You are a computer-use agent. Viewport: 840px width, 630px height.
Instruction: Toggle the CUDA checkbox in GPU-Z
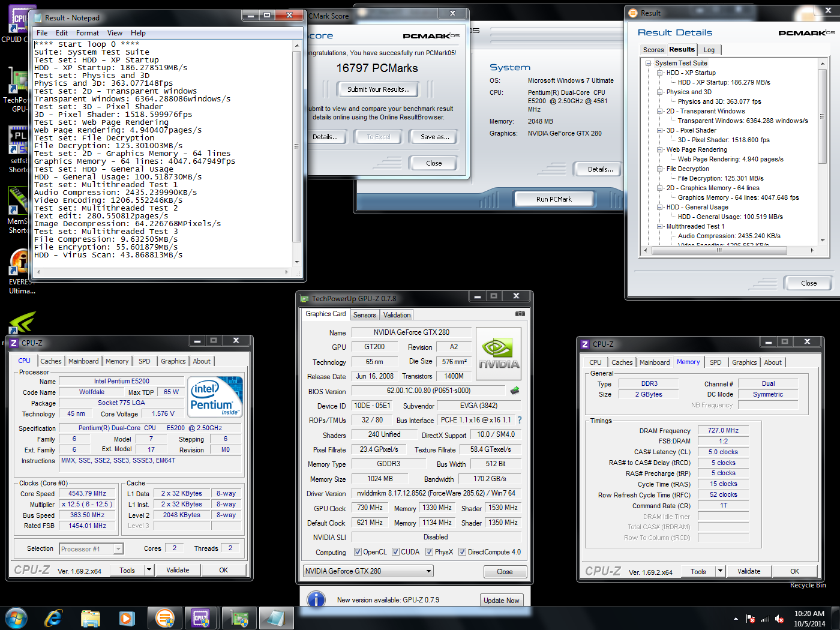[x=395, y=552]
